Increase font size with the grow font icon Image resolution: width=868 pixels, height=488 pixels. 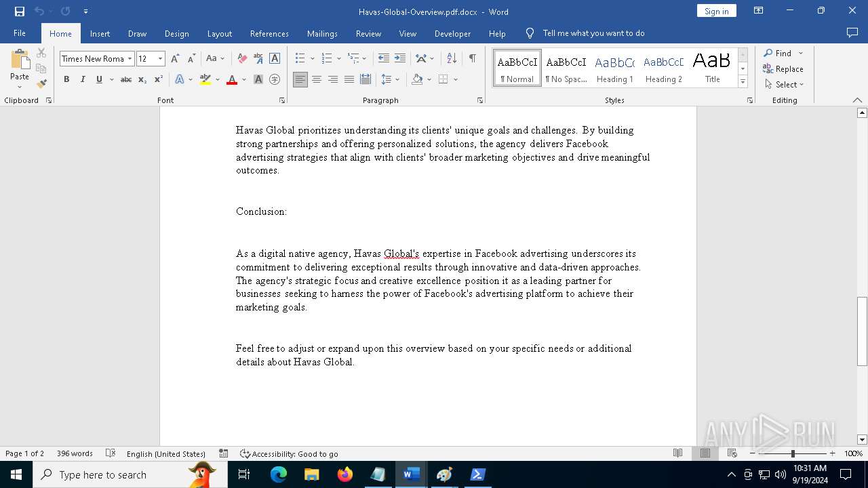point(175,59)
